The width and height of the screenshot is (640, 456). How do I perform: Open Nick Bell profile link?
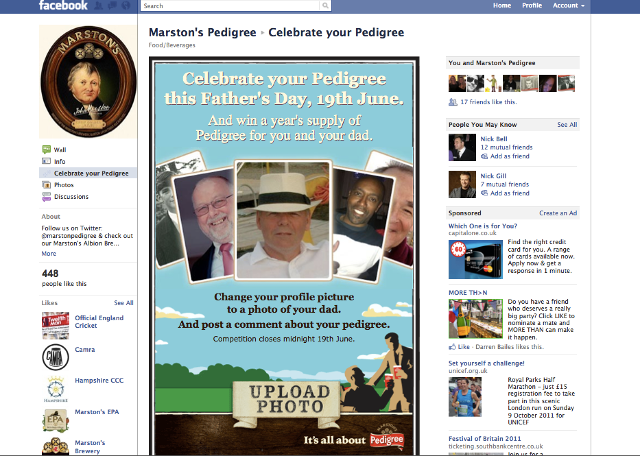pos(493,139)
